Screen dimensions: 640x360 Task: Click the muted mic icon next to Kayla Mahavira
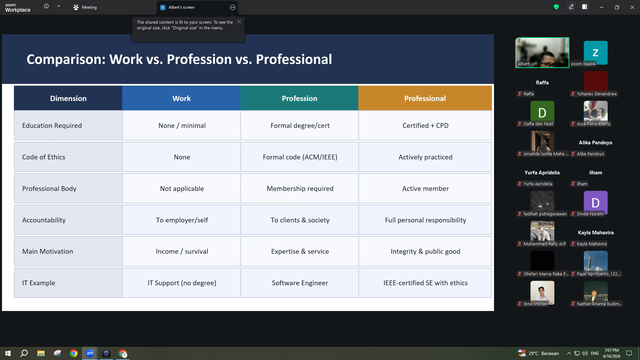click(573, 244)
